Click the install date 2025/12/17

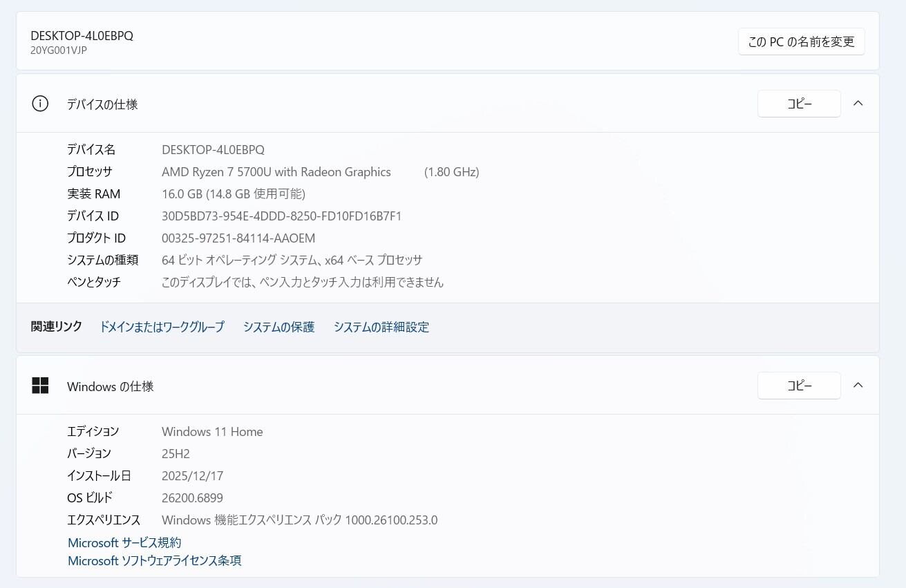[193, 476]
